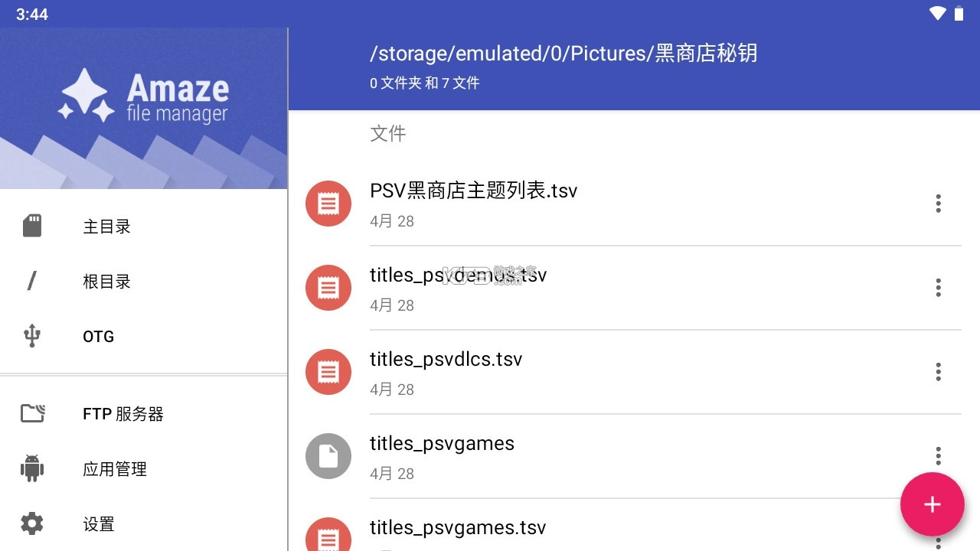Click the slash root directory icon
This screenshot has width=980, height=551.
[x=31, y=281]
